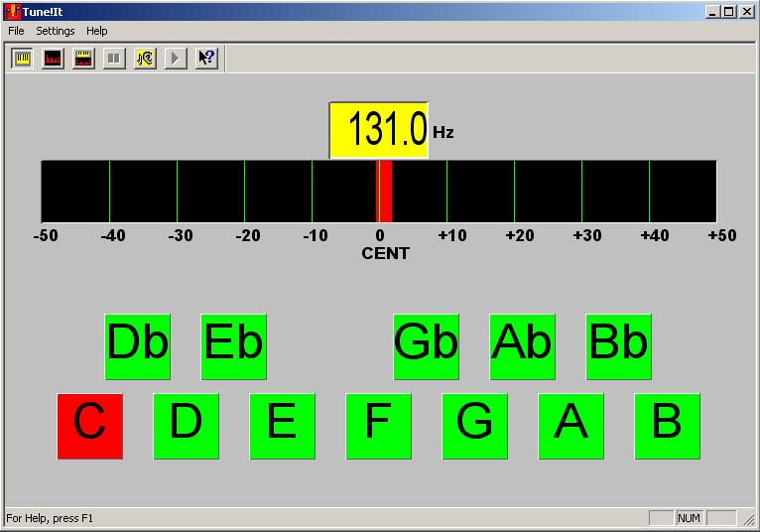760x532 pixels.
Task: Maximize the Tune!It window
Action: click(x=728, y=12)
